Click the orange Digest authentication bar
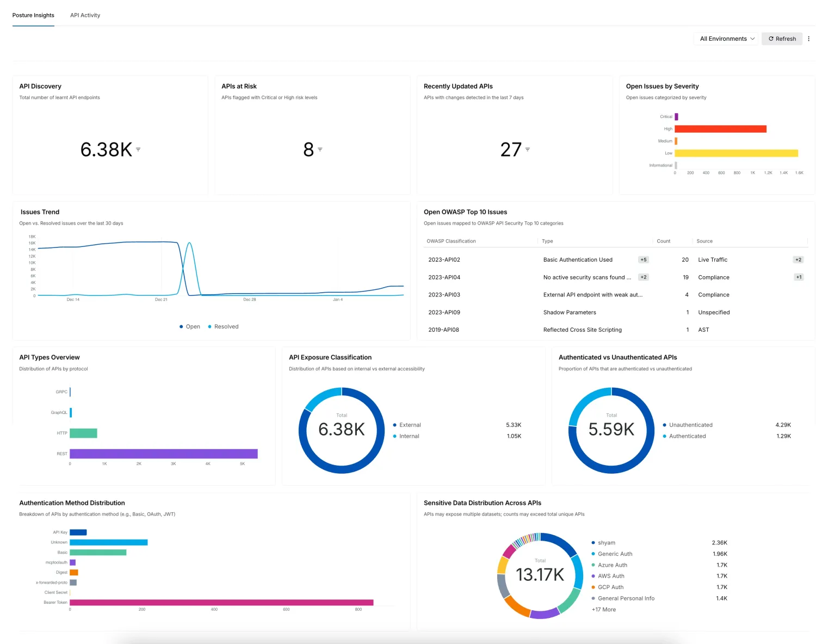Image resolution: width=816 pixels, height=644 pixels. (74, 573)
